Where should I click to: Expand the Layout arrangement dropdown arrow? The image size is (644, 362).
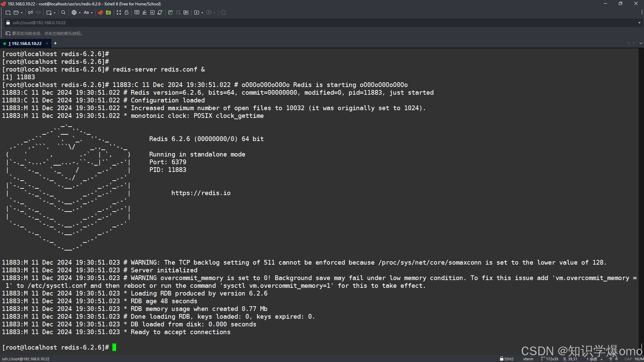[x=214, y=13]
